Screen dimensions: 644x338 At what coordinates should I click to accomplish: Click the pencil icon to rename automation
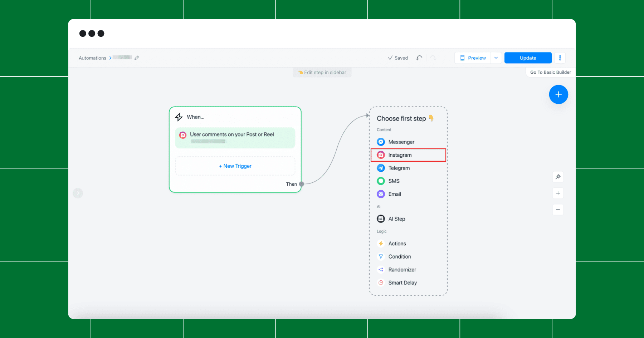tap(137, 58)
